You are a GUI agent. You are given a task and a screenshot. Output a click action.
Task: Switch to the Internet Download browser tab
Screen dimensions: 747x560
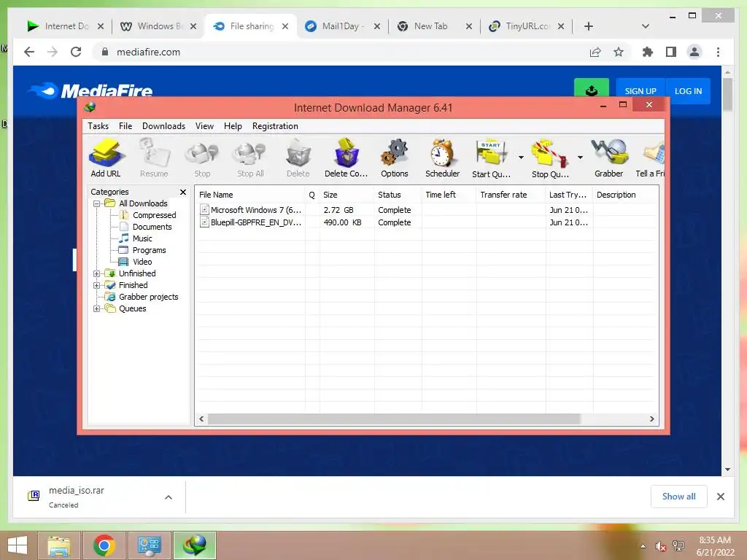click(x=66, y=26)
